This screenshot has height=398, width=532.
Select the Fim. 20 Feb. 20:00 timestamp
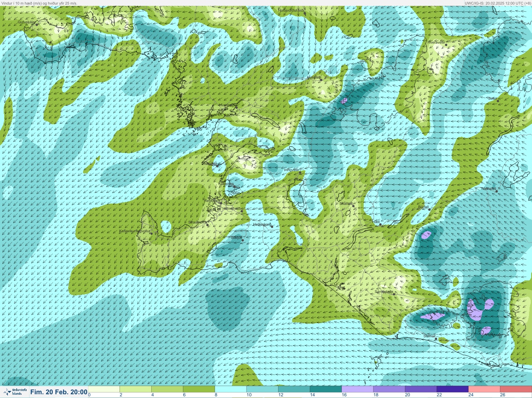tap(59, 392)
